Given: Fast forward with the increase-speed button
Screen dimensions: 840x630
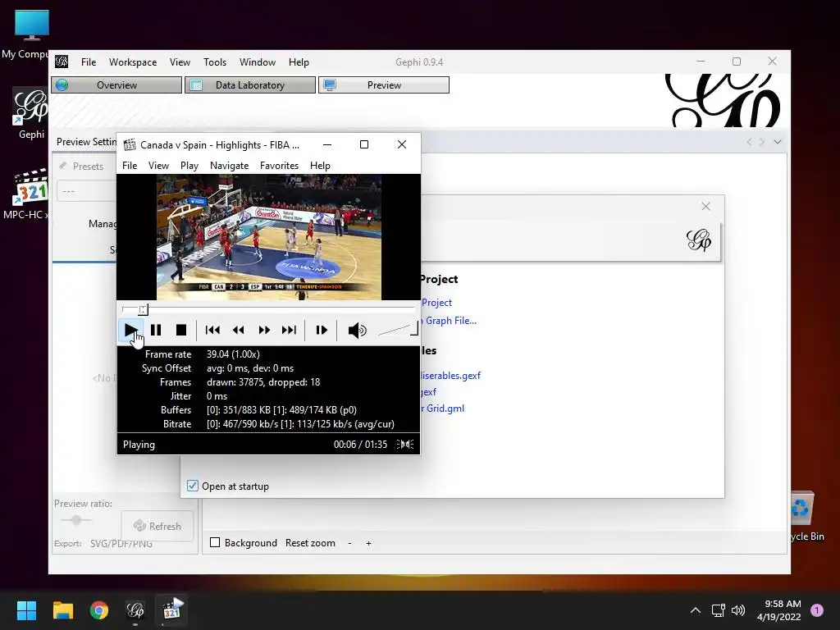Looking at the screenshot, I should (x=264, y=330).
